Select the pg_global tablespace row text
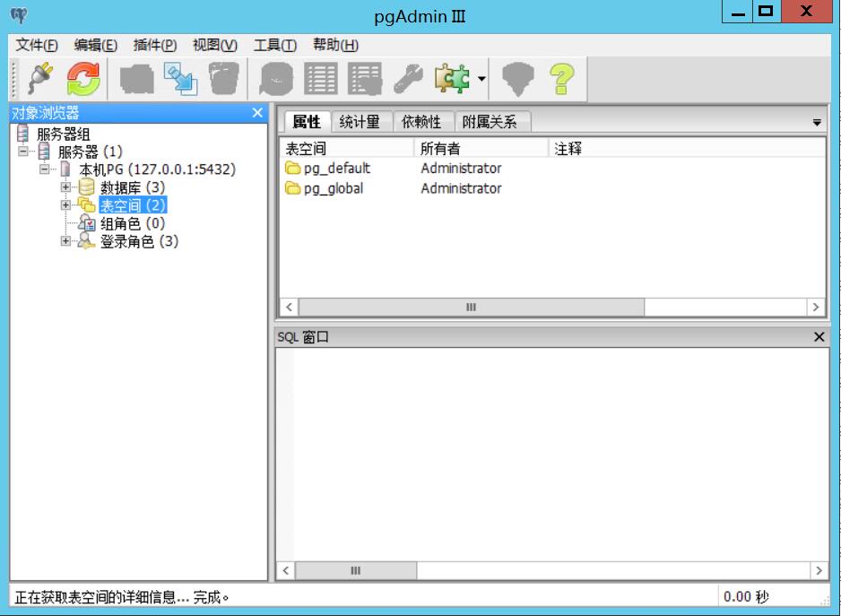Viewport: 841px width, 616px height. point(334,188)
